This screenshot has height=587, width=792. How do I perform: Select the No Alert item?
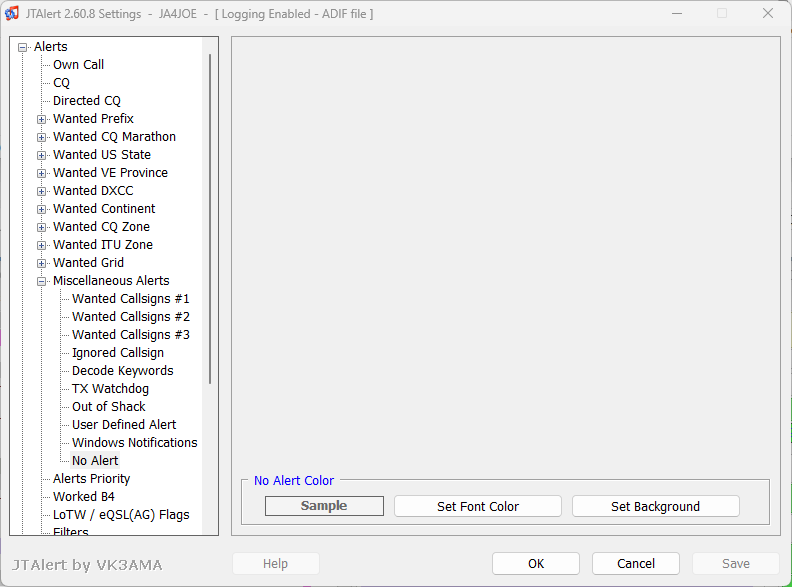[x=95, y=461]
